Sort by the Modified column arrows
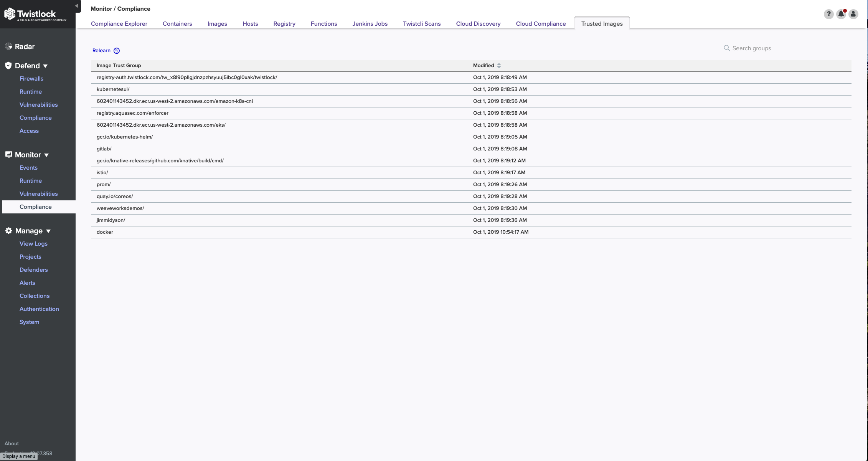 [499, 66]
